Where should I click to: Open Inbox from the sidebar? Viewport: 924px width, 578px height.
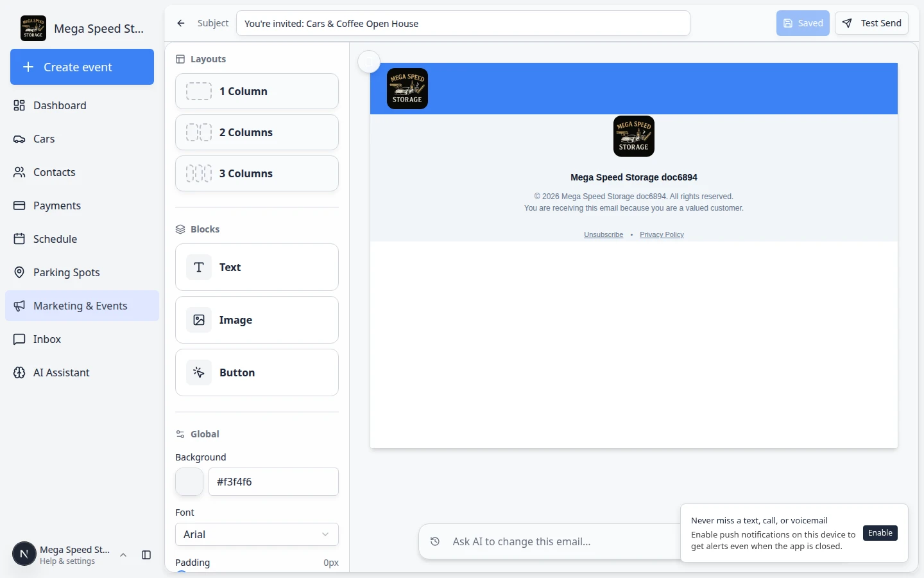pos(82,339)
